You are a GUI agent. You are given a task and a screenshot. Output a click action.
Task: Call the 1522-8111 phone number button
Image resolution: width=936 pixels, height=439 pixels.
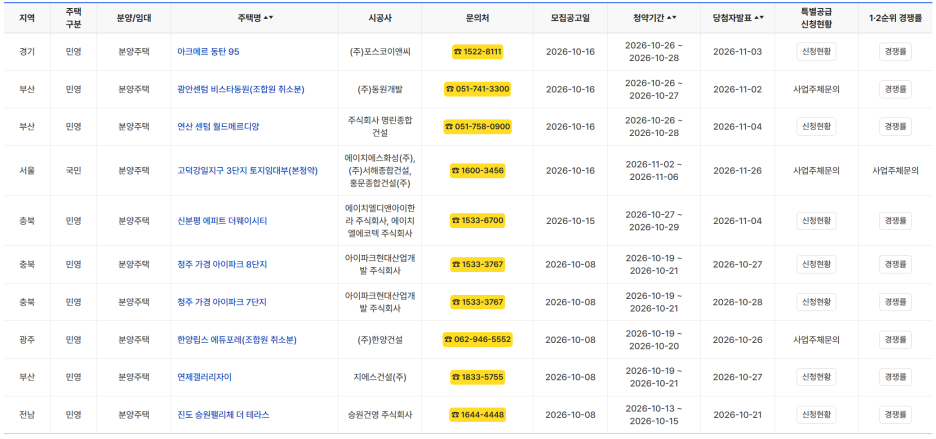pyautogui.click(x=478, y=52)
